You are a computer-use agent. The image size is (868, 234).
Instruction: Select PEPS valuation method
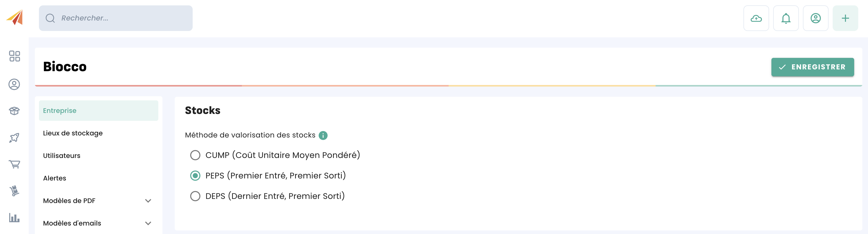(x=195, y=176)
